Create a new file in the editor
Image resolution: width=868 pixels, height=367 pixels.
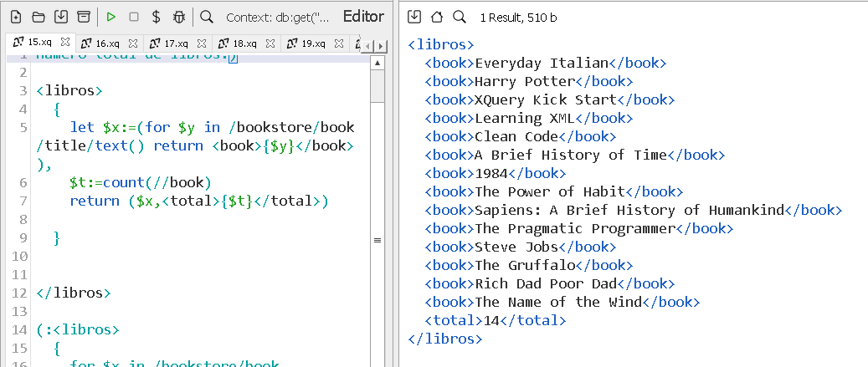(x=16, y=17)
